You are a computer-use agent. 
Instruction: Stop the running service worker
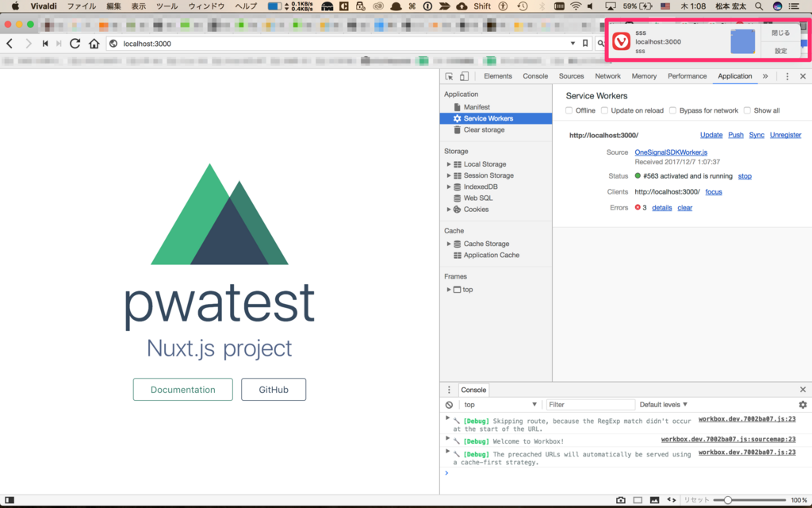tap(745, 176)
